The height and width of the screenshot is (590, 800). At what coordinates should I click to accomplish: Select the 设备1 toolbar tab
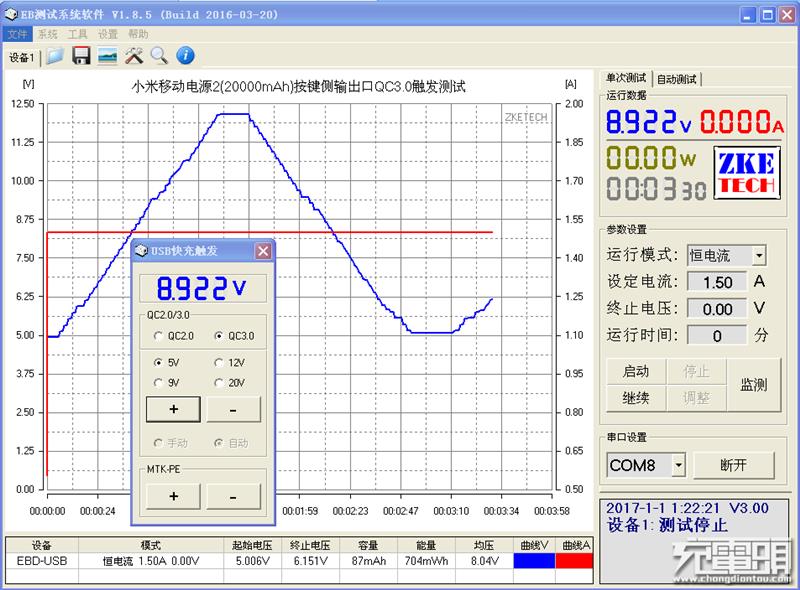[x=21, y=57]
